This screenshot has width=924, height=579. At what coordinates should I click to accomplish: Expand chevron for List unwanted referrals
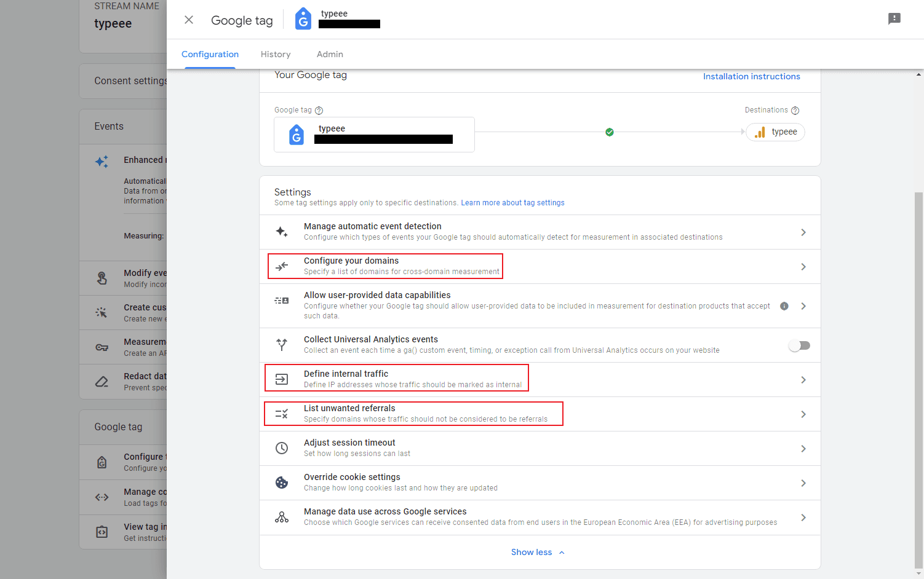click(803, 414)
